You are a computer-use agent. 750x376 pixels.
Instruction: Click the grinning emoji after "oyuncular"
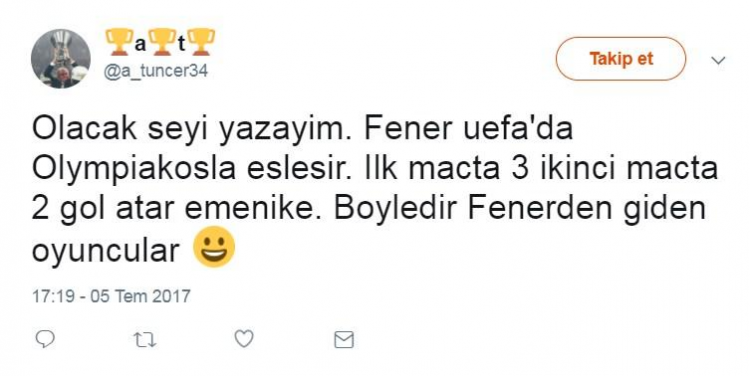[214, 247]
